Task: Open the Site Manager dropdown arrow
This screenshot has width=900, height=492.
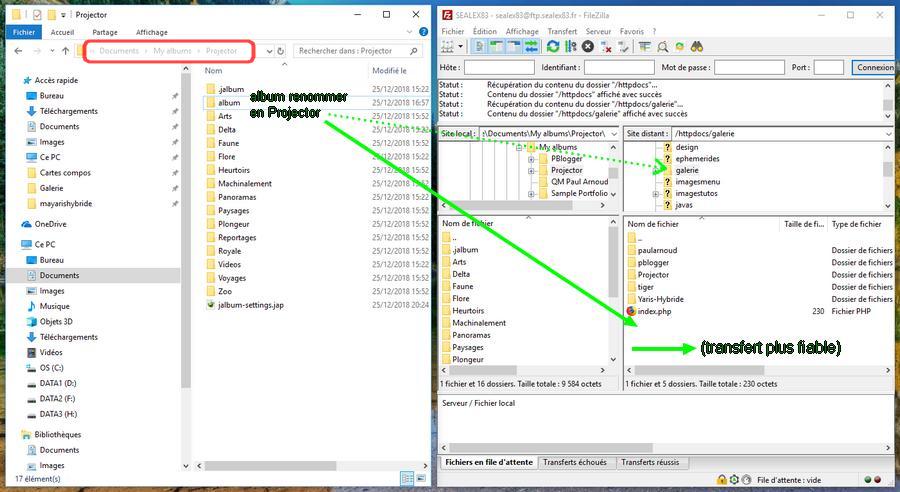Action: click(x=460, y=47)
